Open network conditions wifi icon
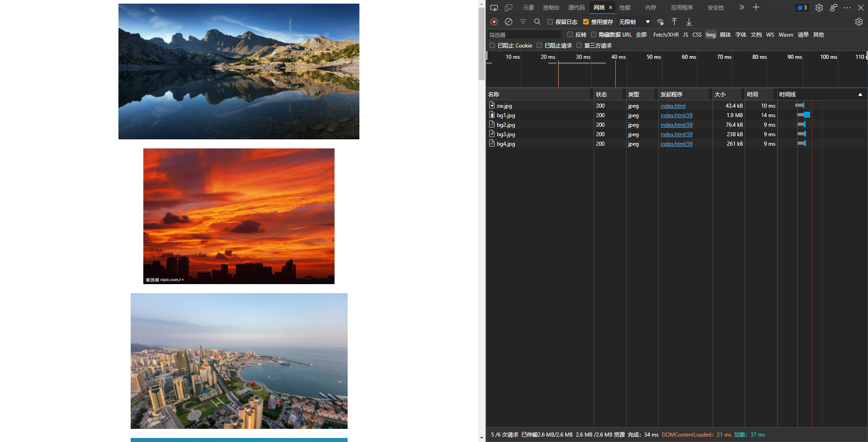The image size is (868, 442). pyautogui.click(x=660, y=22)
